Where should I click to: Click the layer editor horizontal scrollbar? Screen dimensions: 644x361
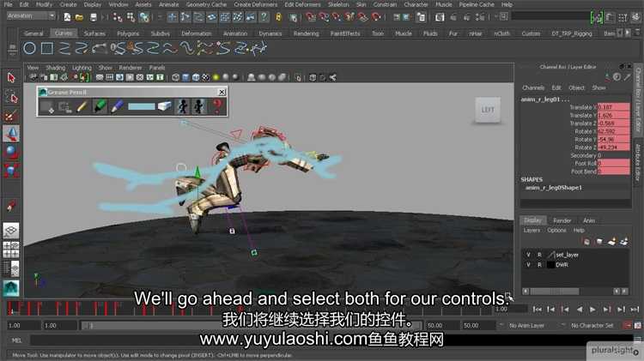pos(555,292)
